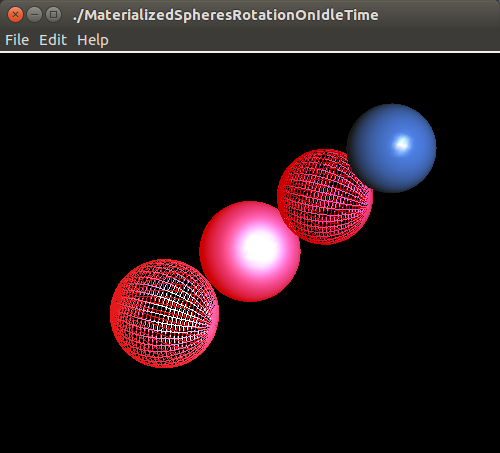The image size is (500, 453).
Task: Minimize the application window
Action: (x=34, y=15)
